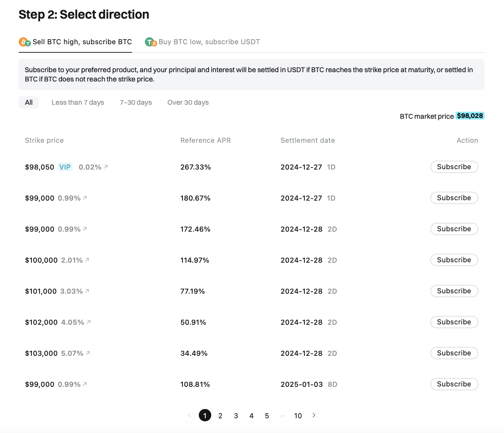Go to page 3
Screen dimensions: 504x433
point(236,416)
